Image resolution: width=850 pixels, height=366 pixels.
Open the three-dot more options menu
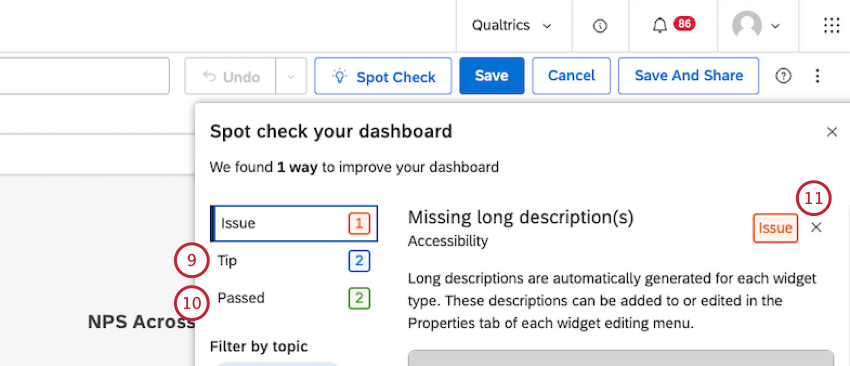(817, 76)
